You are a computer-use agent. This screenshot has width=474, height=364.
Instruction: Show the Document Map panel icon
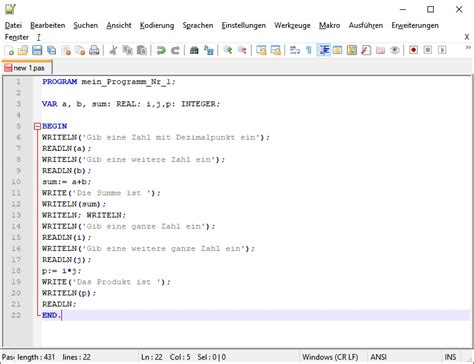pos(352,50)
